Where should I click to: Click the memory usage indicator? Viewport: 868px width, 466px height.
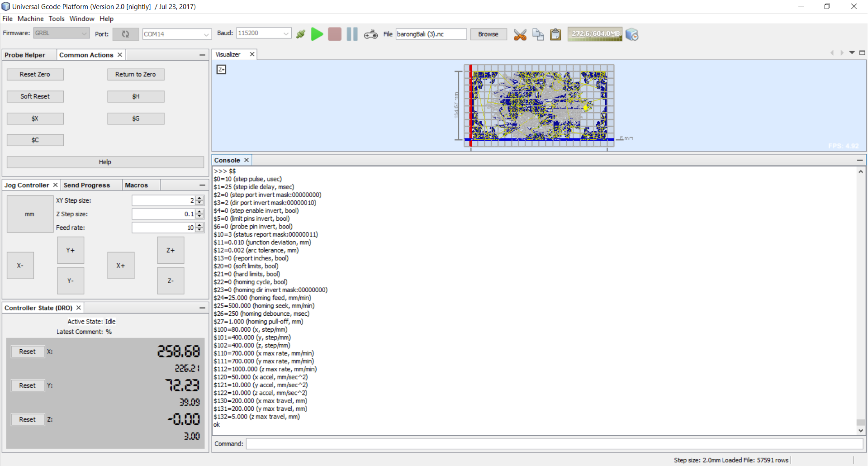(595, 34)
